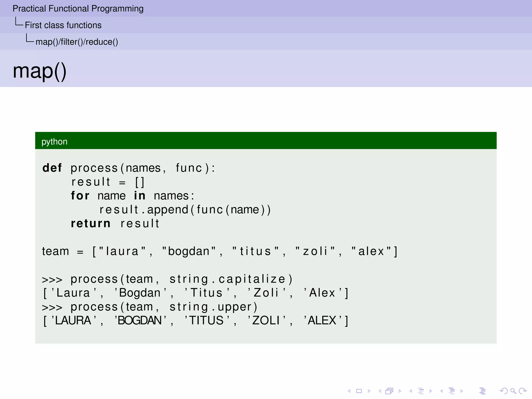Click the go back curved arrow

(x=503, y=391)
